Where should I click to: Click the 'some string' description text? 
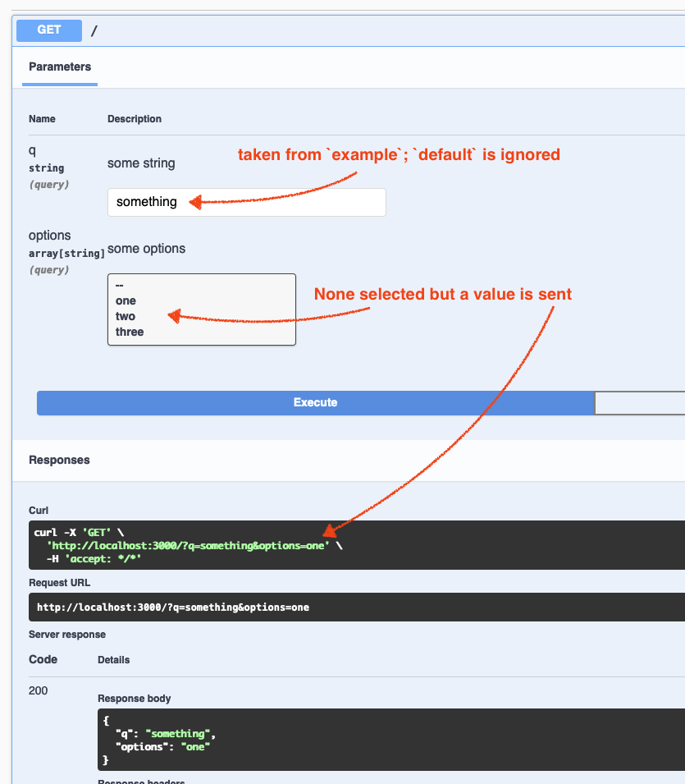coord(140,163)
